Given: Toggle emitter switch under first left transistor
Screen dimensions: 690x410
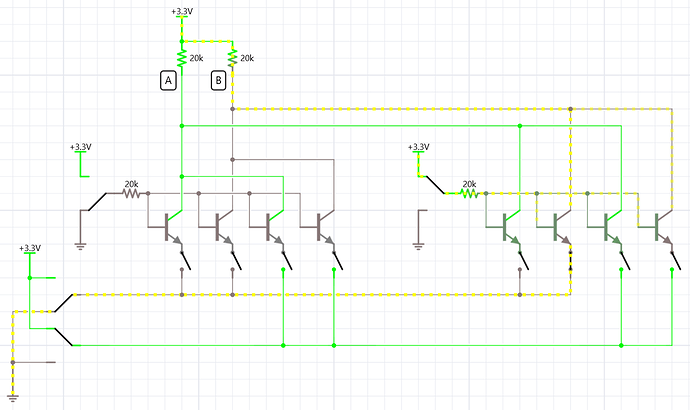Looking at the screenshot, I should (x=186, y=260).
